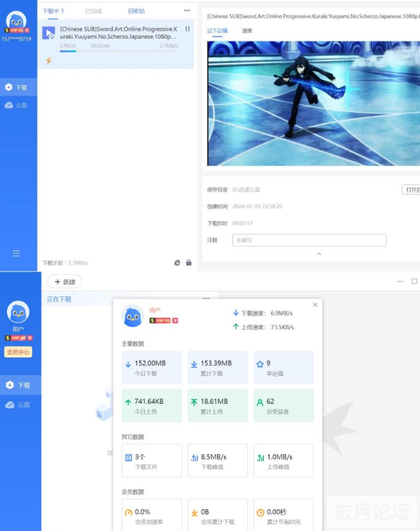Select the 边下边播 tab
Viewport: 420px width, 531px height.
[217, 31]
